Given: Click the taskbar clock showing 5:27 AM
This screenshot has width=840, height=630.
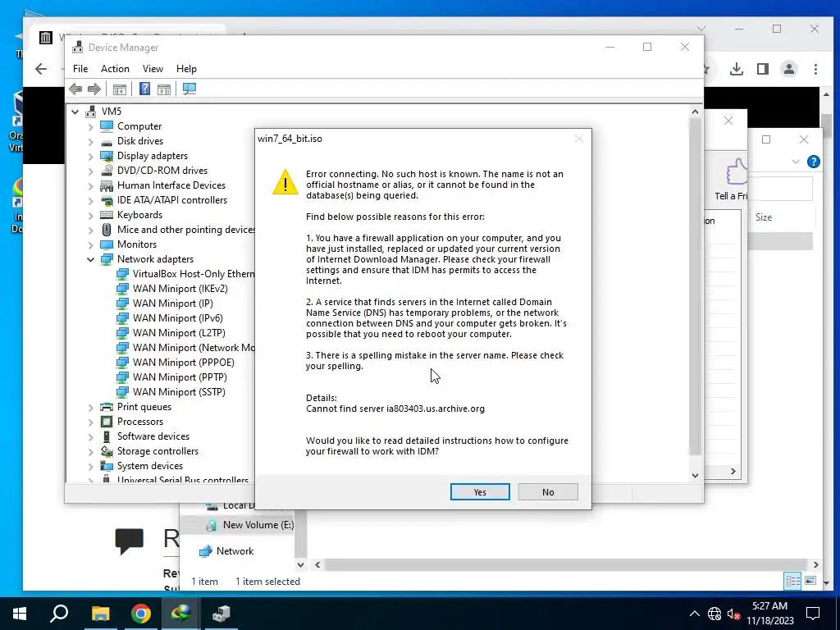Looking at the screenshot, I should pyautogui.click(x=769, y=614).
